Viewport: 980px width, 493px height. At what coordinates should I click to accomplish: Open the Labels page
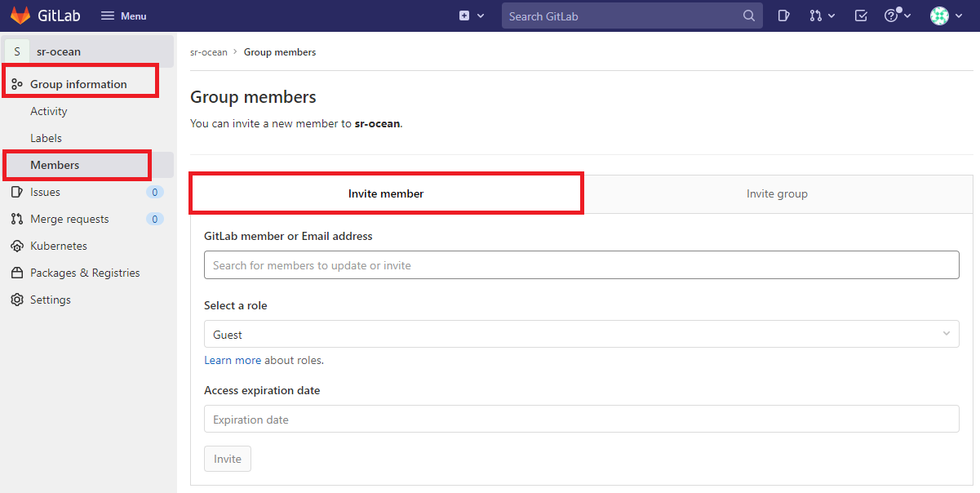click(x=46, y=138)
